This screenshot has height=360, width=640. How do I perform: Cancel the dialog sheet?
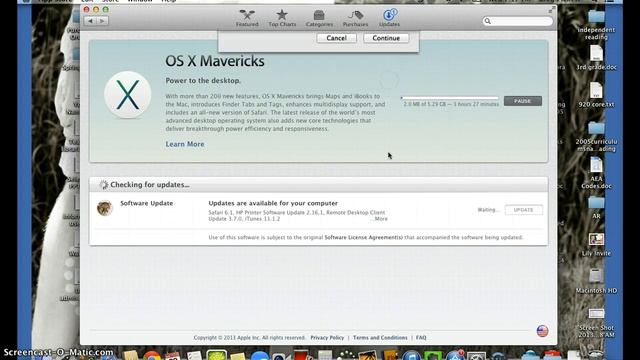pyautogui.click(x=336, y=38)
